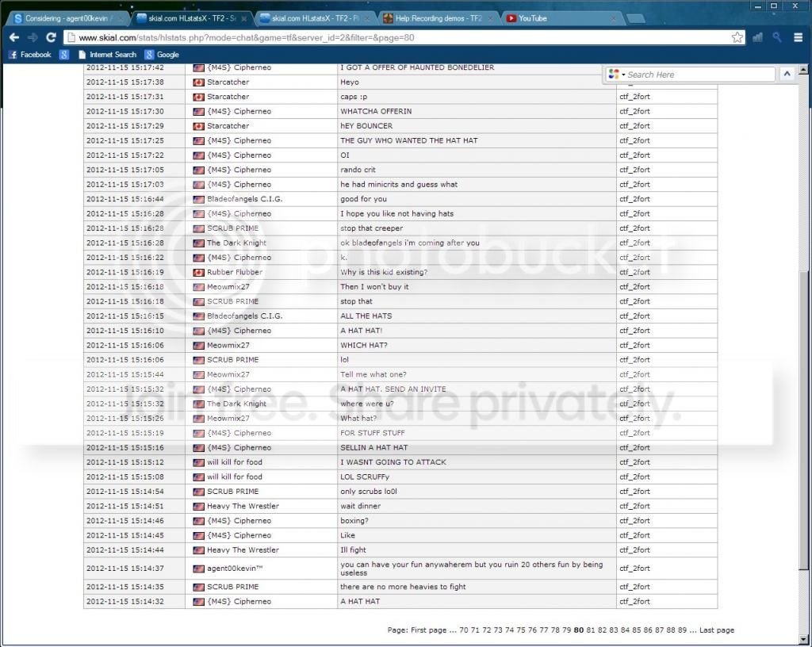Click the scrollbar down arrow
This screenshot has height=647, width=812.
pyautogui.click(x=802, y=639)
